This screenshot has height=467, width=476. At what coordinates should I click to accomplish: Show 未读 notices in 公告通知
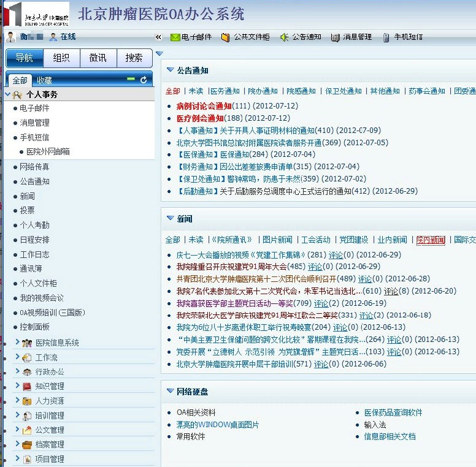[x=196, y=91]
